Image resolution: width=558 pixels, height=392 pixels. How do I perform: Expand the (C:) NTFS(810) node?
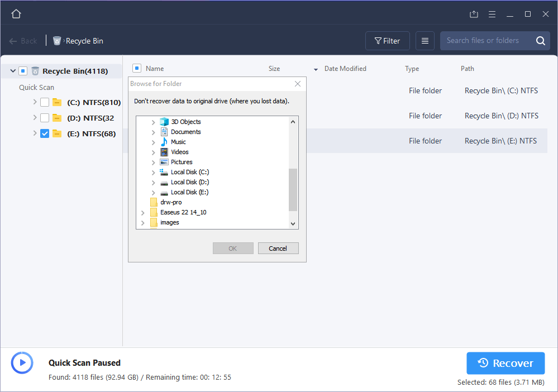coord(35,102)
